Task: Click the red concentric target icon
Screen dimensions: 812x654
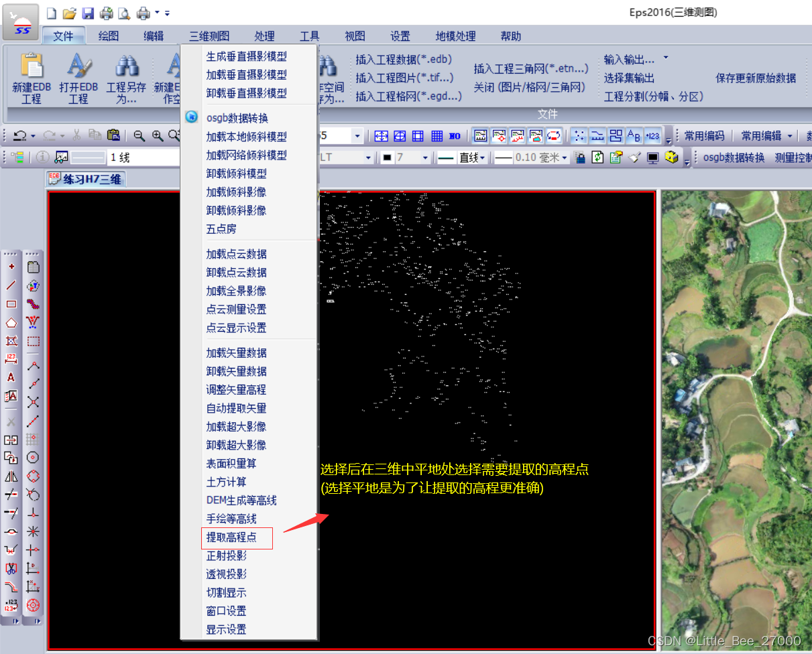Action: (33, 605)
